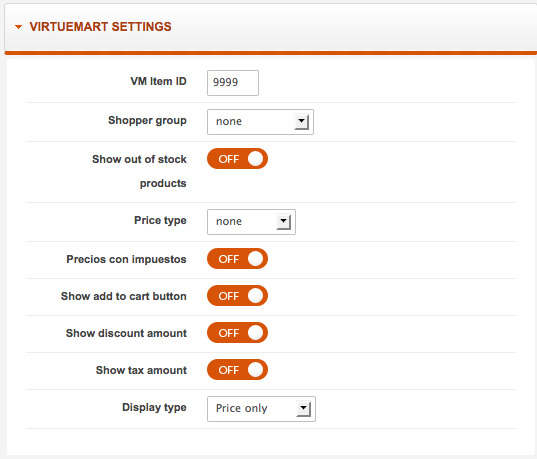The width and height of the screenshot is (537, 459).
Task: Click the VirtueMart Settings header title
Action: pos(100,27)
